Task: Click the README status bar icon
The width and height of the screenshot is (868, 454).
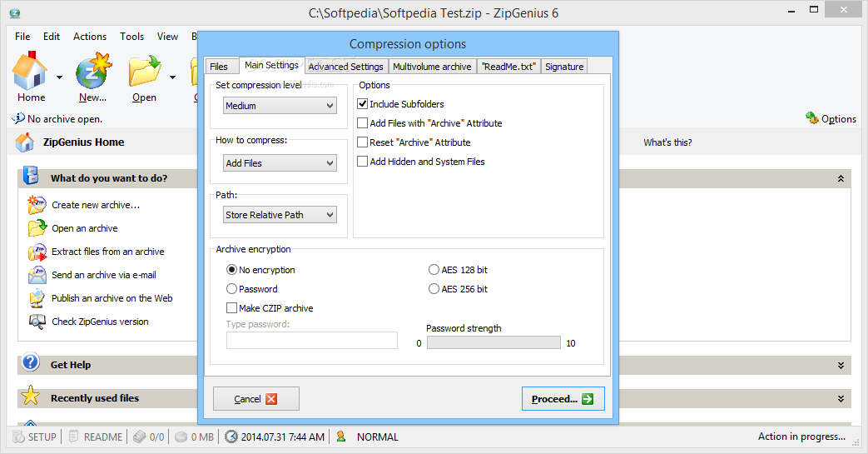Action: (73, 437)
